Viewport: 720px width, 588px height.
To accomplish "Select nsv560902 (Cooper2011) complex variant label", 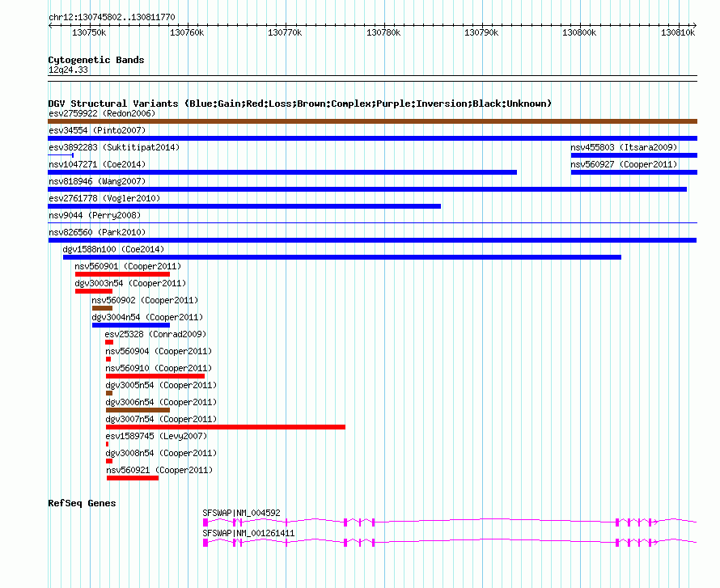I will (145, 300).
